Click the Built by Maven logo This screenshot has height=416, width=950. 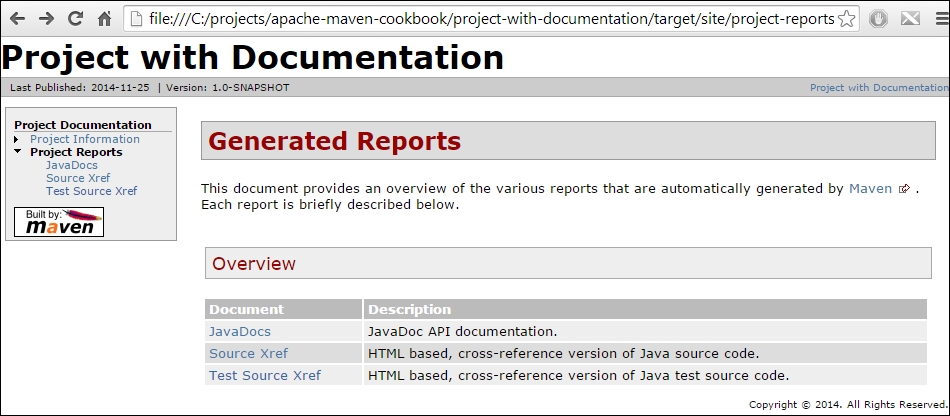(x=59, y=222)
